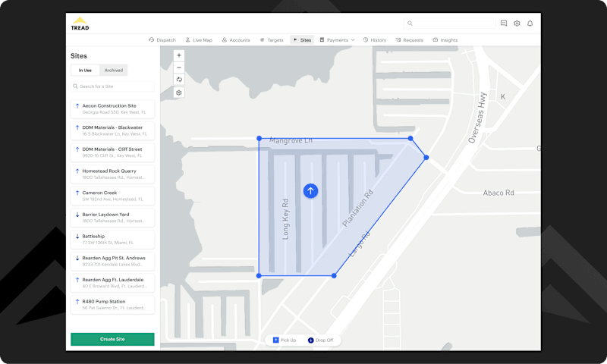The width and height of the screenshot is (607, 364).
Task: Open the map settings gear
Action: [x=179, y=93]
